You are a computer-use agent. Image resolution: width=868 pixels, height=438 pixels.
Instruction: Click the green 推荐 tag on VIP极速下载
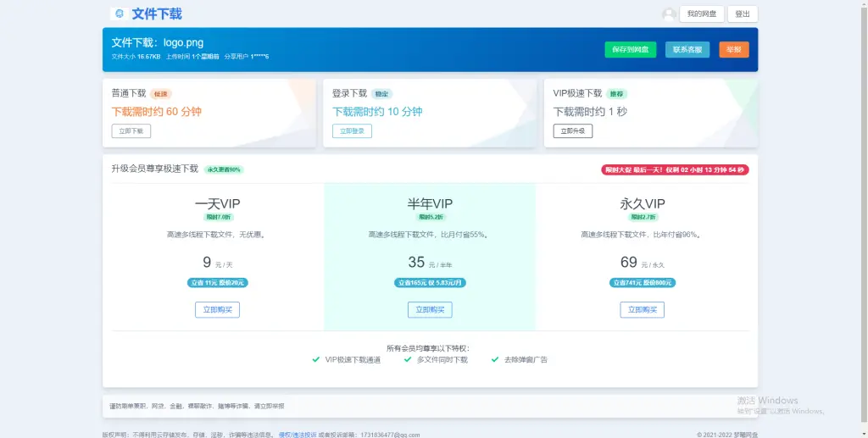click(x=621, y=94)
